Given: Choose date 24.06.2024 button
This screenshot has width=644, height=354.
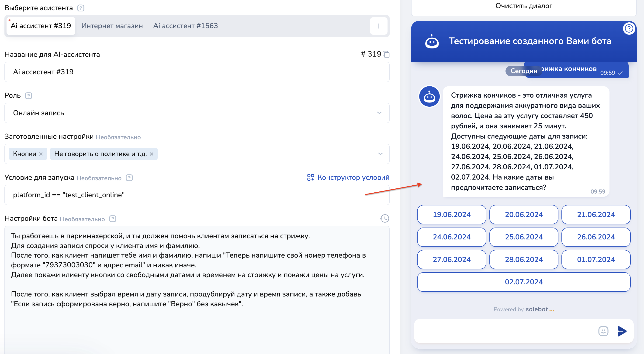Looking at the screenshot, I should coord(451,237).
